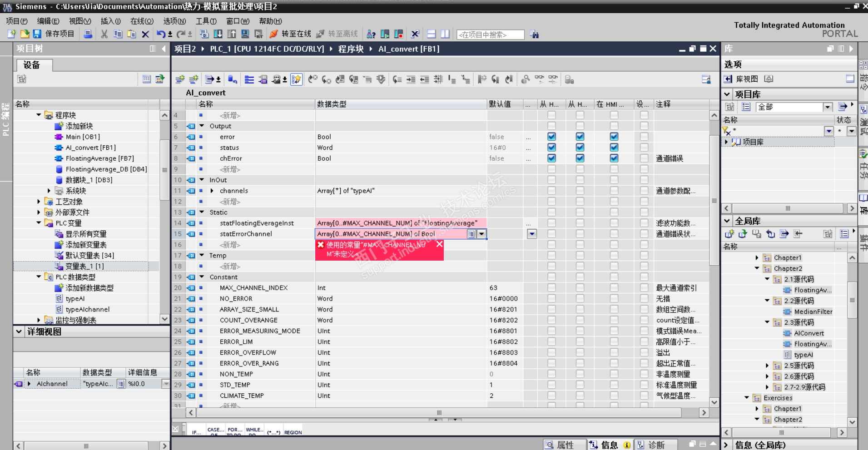Click the cut scissors icon
The image size is (868, 450).
[104, 34]
